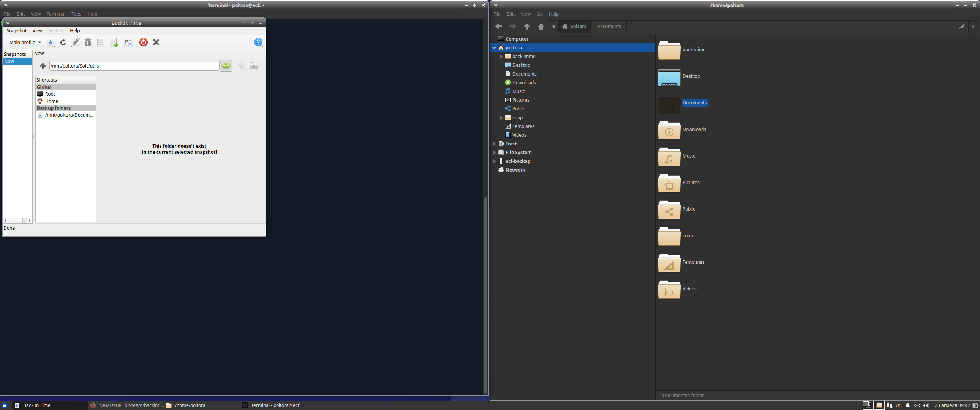Remove the snapshot with the trash icon
Viewport: 980px width, 410px height.
[88, 42]
